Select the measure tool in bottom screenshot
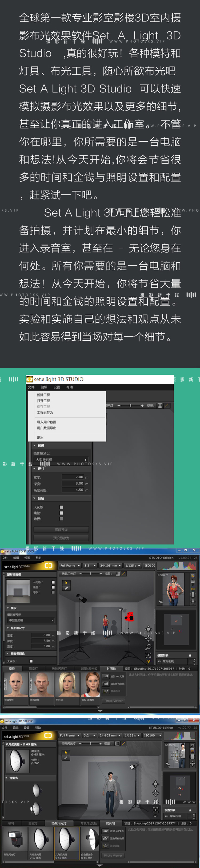Viewport: 200px width, 868px height. (66, 758)
